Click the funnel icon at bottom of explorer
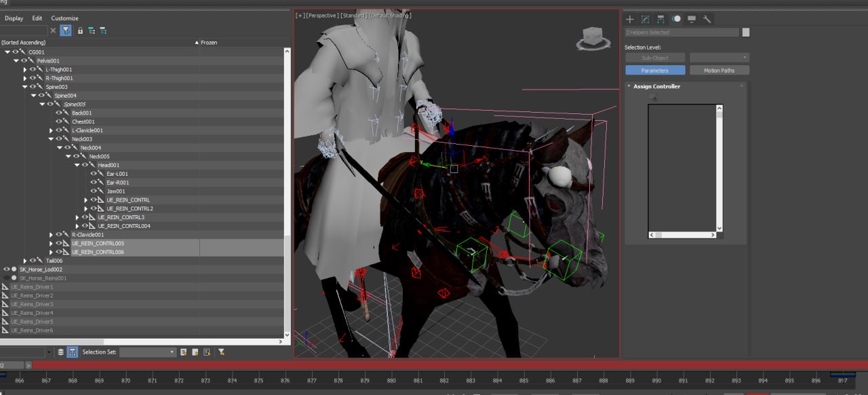 point(221,352)
